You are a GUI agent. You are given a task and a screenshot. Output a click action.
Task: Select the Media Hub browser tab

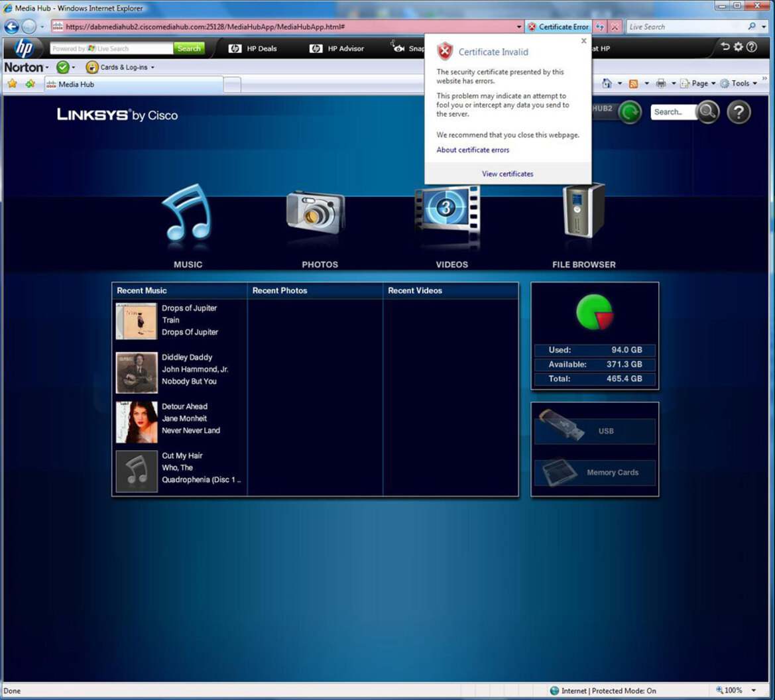click(x=133, y=85)
